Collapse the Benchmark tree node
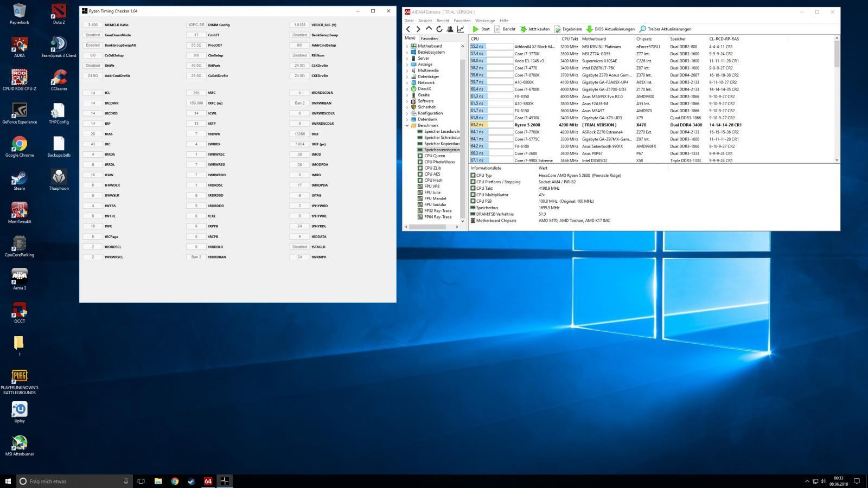The height and width of the screenshot is (488, 868). click(x=407, y=125)
